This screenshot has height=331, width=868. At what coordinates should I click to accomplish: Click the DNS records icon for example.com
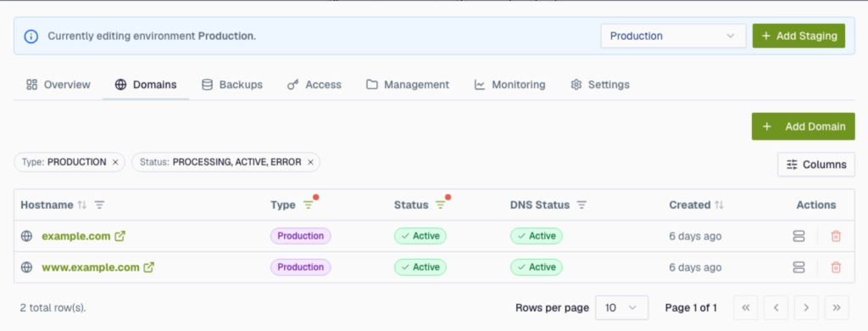798,236
